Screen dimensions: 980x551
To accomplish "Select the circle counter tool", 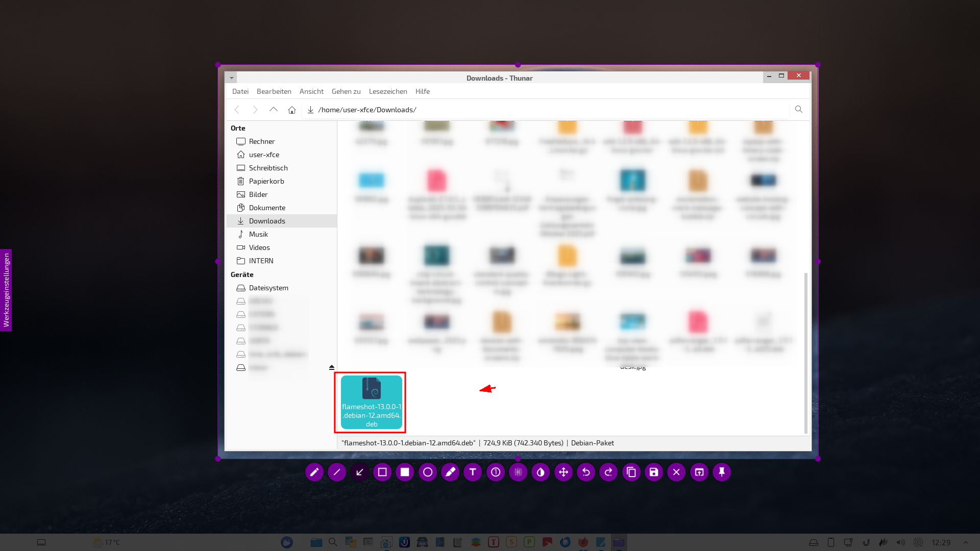I will [x=496, y=472].
